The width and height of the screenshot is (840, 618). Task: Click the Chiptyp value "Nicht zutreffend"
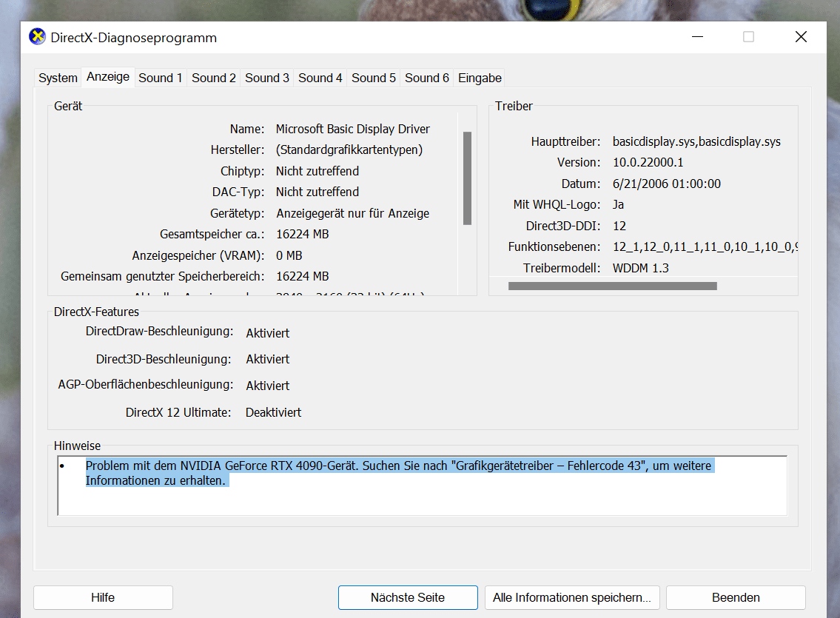coord(317,172)
